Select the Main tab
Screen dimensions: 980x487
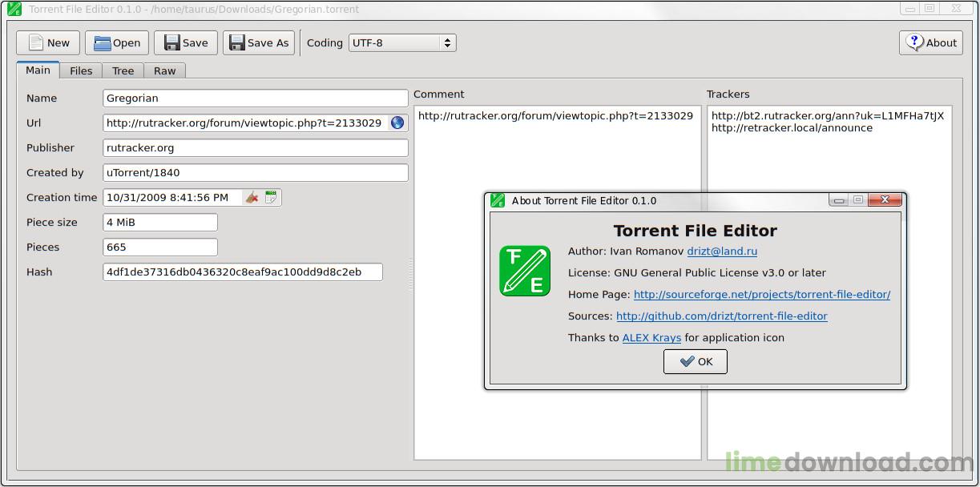(38, 70)
